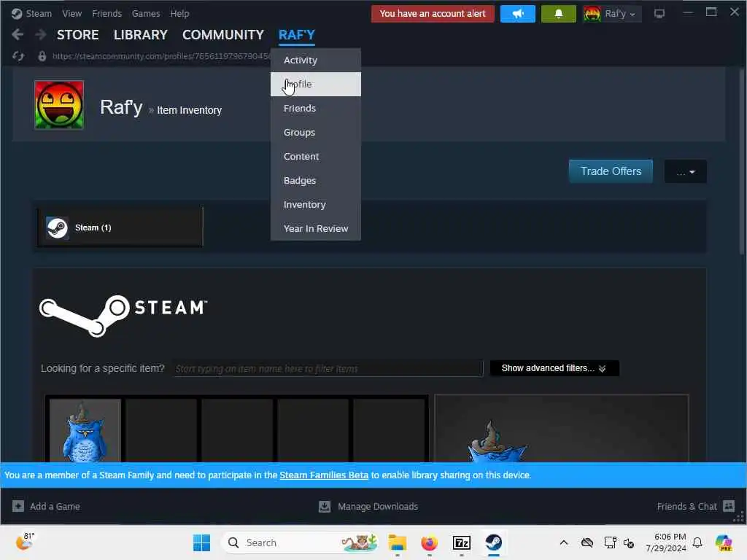The height and width of the screenshot is (560, 747).
Task: Click the cloud sync tray icon
Action: click(x=587, y=542)
